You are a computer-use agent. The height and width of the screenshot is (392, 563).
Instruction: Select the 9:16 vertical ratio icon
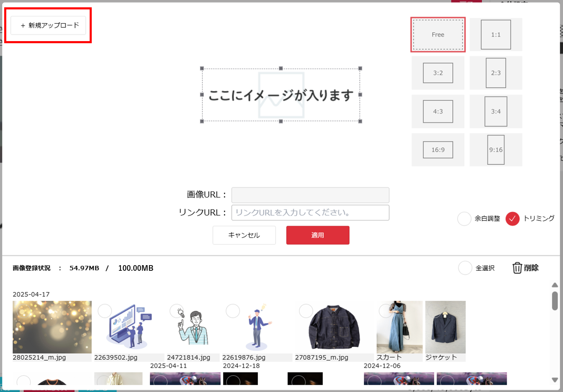[x=496, y=150]
